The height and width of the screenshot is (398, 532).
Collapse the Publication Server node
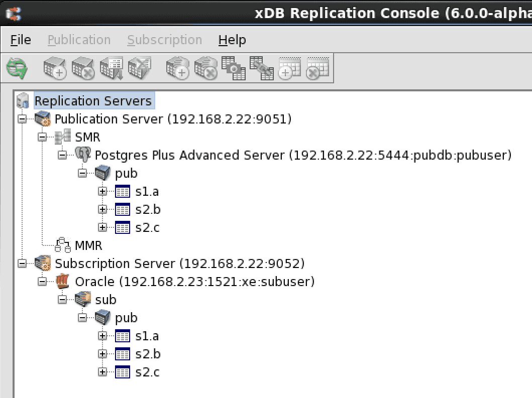pos(22,119)
